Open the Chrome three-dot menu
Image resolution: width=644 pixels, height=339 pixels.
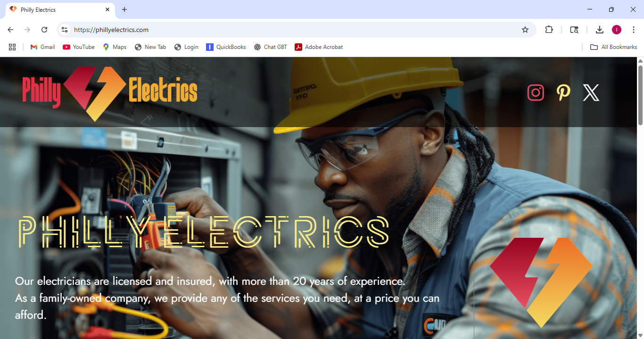634,30
